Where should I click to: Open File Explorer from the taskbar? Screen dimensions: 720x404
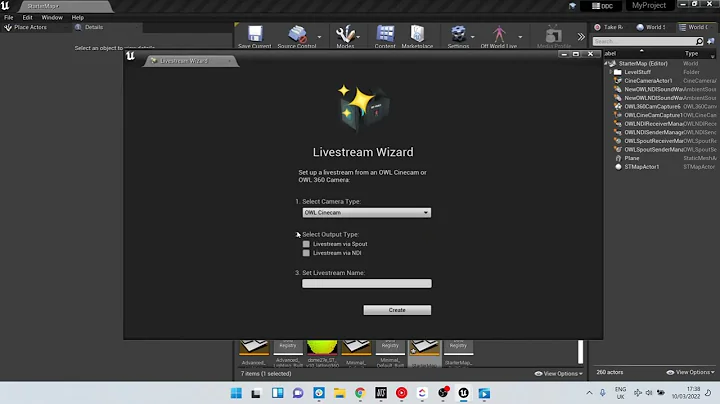[x=339, y=393]
